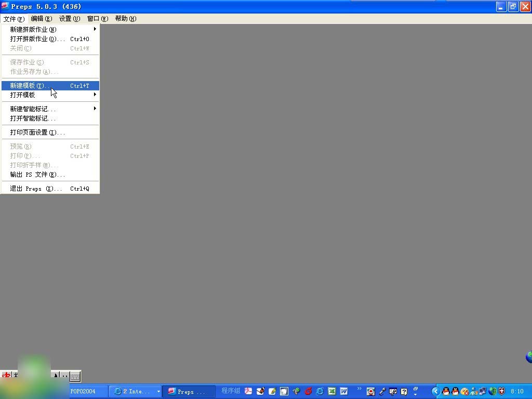Open the 设置 menu in menu bar
532x399 pixels.
[70, 19]
